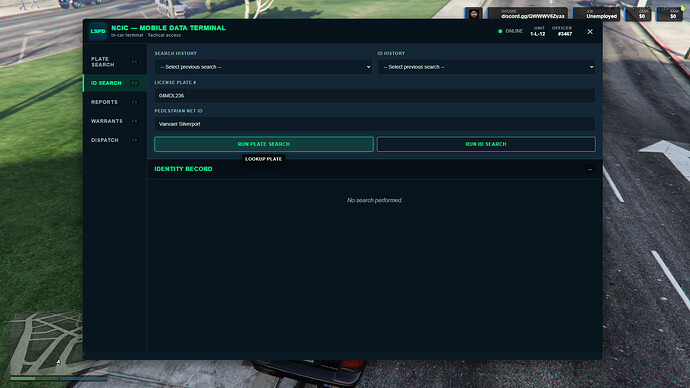The height and width of the screenshot is (388, 690).
Task: Click the LSPD logo badge
Action: (x=98, y=31)
